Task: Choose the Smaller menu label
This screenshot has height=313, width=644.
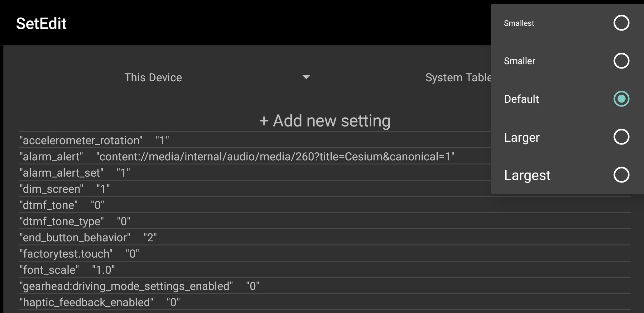Action: 520,61
